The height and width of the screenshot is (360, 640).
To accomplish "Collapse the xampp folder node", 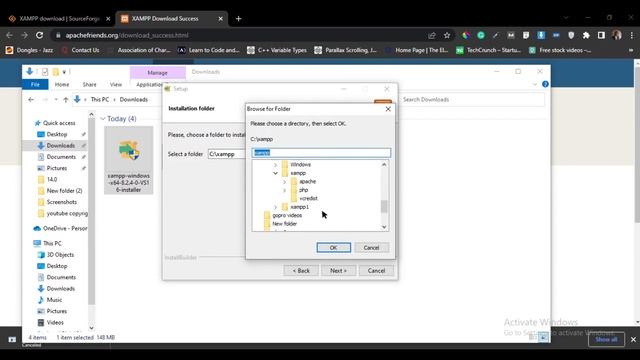I will coord(276,173).
